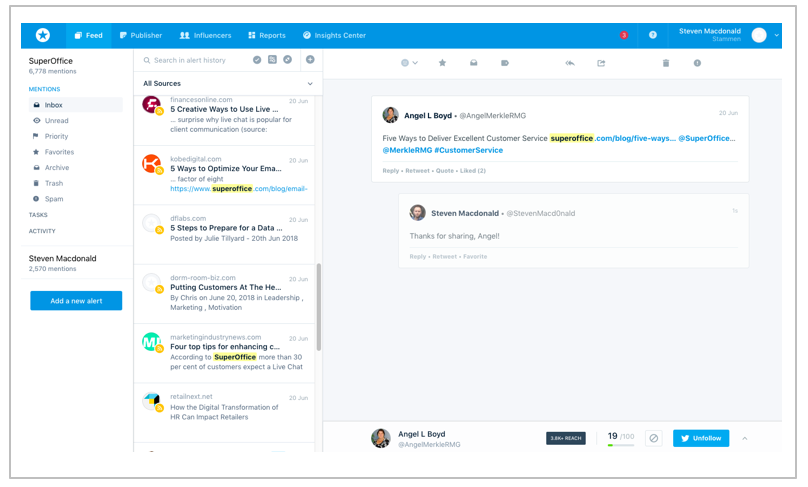Open the Trash folder
The height and width of the screenshot is (487, 808).
point(48,183)
